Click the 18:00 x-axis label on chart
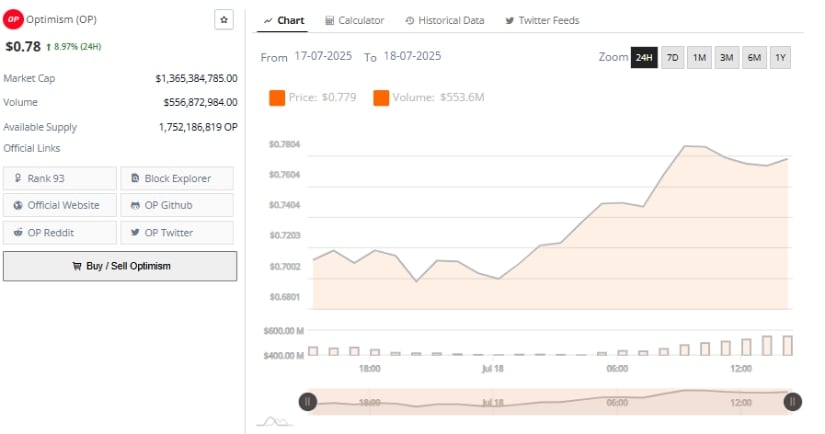This screenshot has height=434, width=825. point(369,369)
